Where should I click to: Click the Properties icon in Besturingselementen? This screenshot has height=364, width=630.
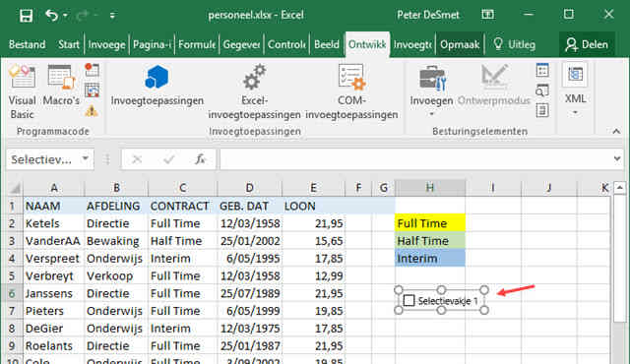click(x=542, y=71)
